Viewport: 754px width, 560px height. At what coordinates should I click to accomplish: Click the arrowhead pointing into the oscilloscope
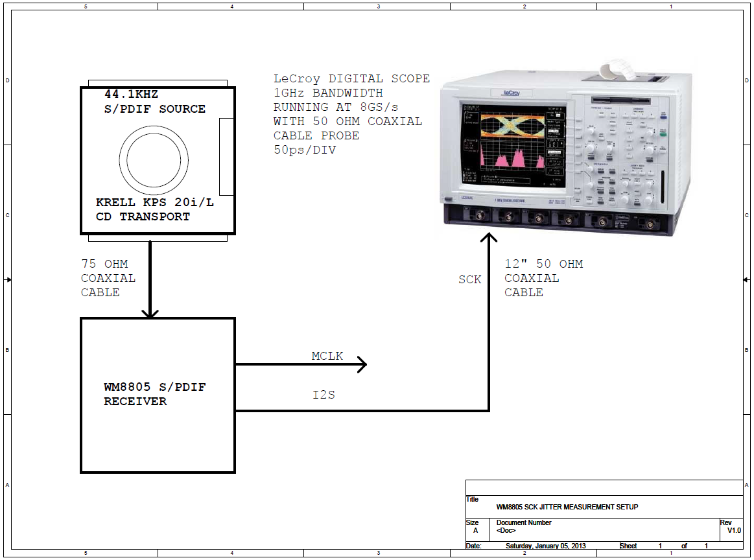click(x=489, y=237)
